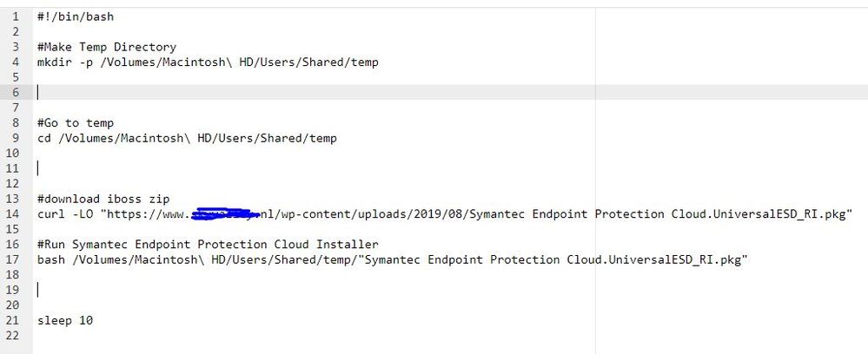Viewport: 868px width, 354px height.
Task: Click the Go to temp comment
Action: click(x=76, y=123)
